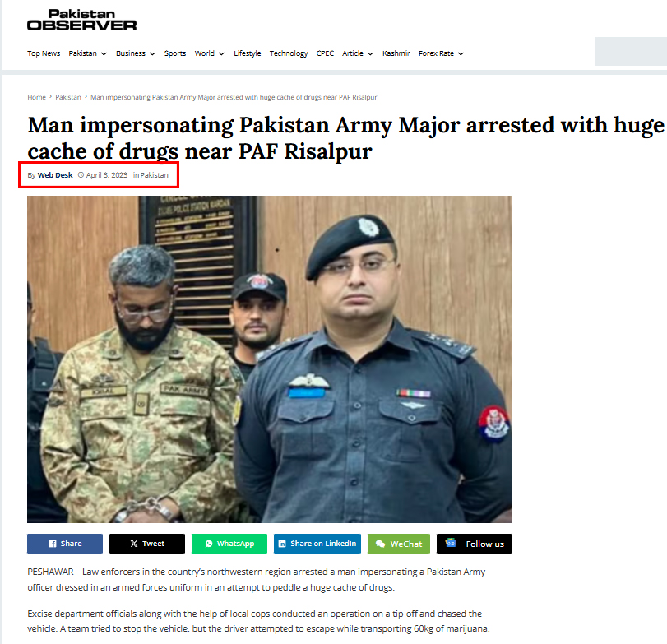Expand the Article menu chevron
The width and height of the screenshot is (667, 644).
coord(370,53)
